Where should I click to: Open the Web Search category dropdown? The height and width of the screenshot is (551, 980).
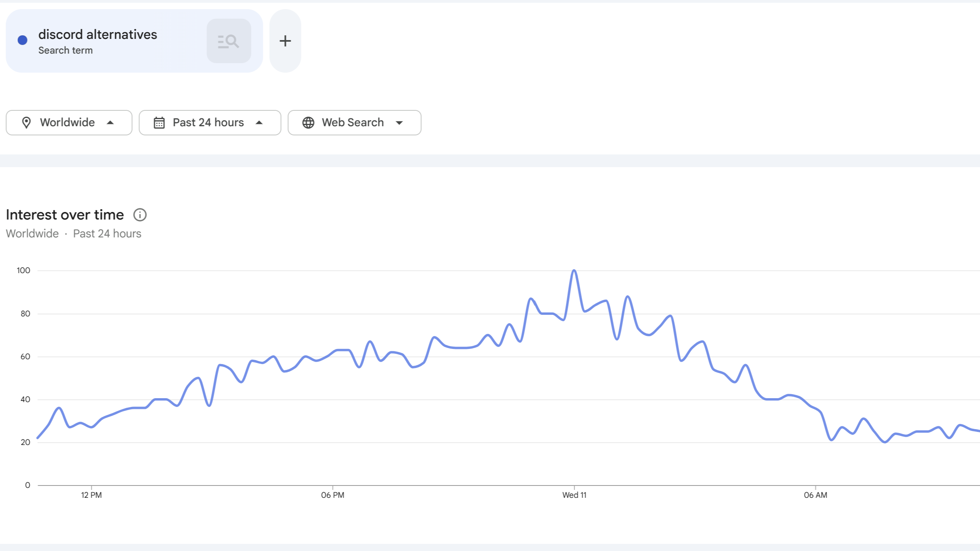pos(354,122)
